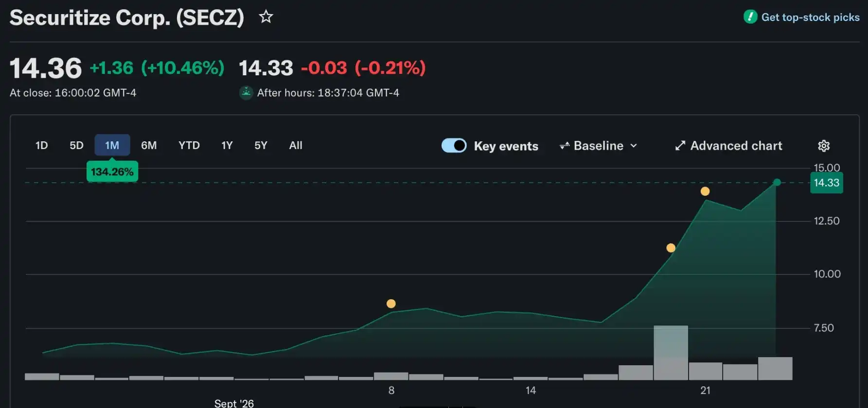Click the +1.36 (+10.46%) daily change

click(157, 68)
